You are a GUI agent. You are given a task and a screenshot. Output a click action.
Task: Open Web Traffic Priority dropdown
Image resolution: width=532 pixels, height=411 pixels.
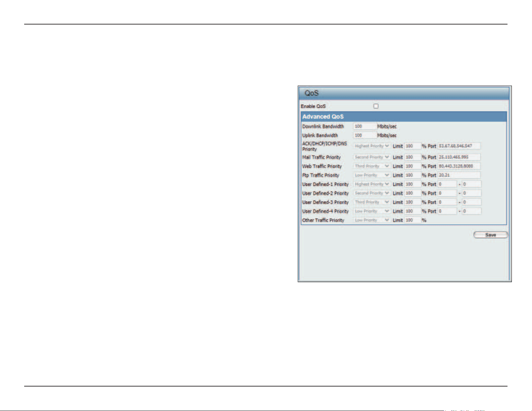tap(372, 166)
